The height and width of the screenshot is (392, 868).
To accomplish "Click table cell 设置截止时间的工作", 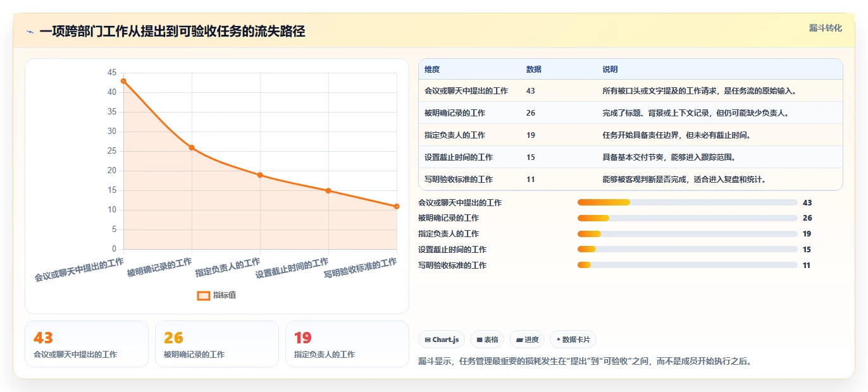I will click(459, 157).
